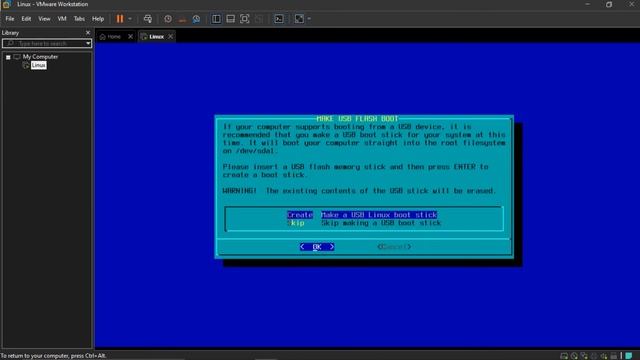Image resolution: width=640 pixels, height=360 pixels.
Task: Open the stretch display dropdown arrow
Action: [309, 19]
